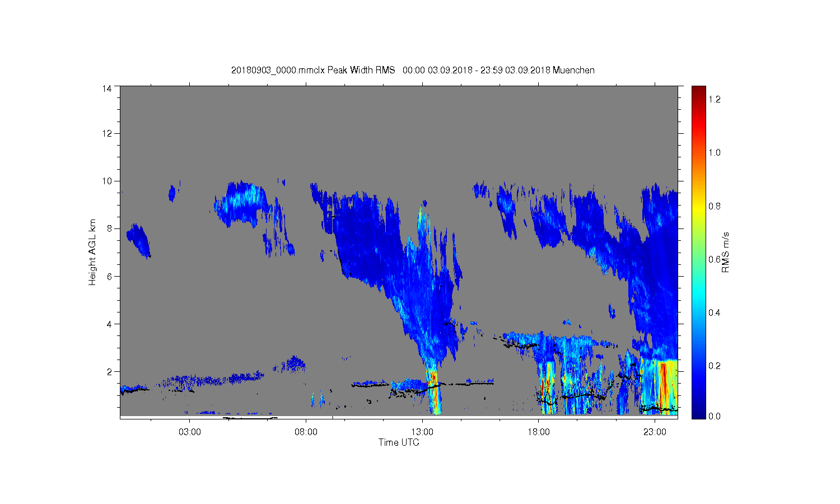This screenshot has width=840, height=504.
Task: Click the height tick label 10
Action: pos(107,181)
